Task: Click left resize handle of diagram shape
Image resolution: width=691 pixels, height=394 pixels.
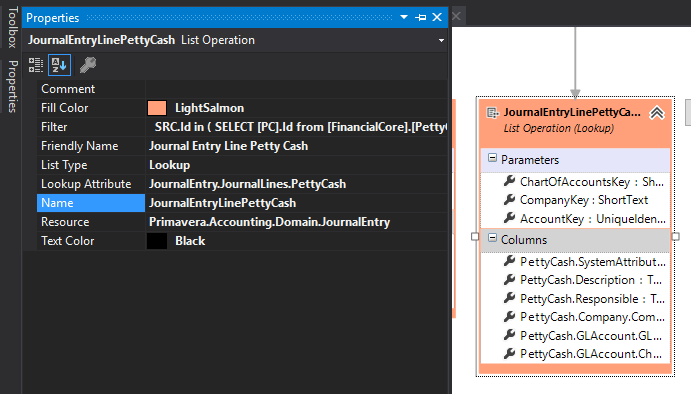Action: pyautogui.click(x=475, y=237)
